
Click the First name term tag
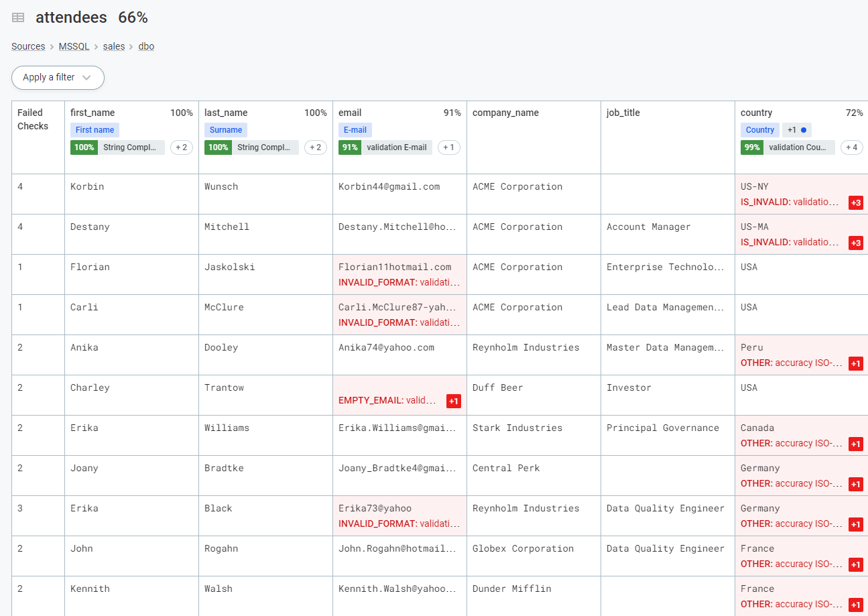click(x=95, y=130)
